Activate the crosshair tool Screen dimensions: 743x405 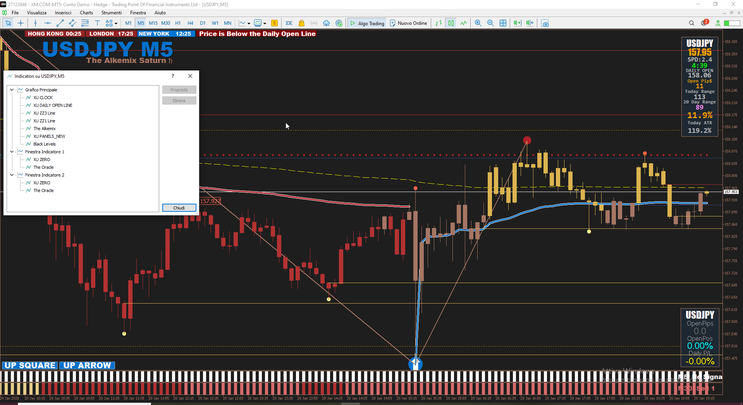point(20,23)
